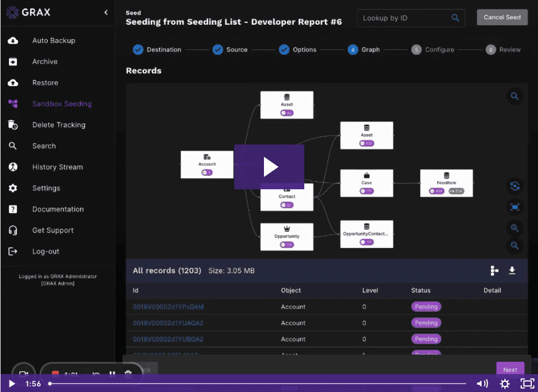Viewport: 538px width, 392px height.
Task: Search the graph with the magnifier icon
Action: click(x=514, y=96)
